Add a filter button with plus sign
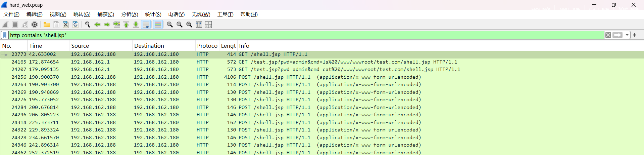Screen dimensions: 644x155 [x=635, y=35]
